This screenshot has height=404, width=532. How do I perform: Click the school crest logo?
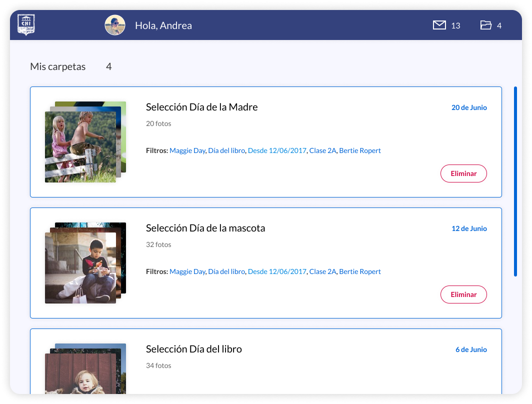point(26,25)
